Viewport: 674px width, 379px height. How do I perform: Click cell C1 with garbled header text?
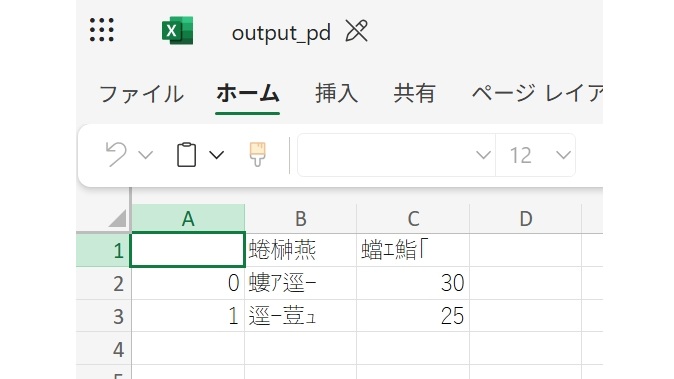click(x=413, y=250)
